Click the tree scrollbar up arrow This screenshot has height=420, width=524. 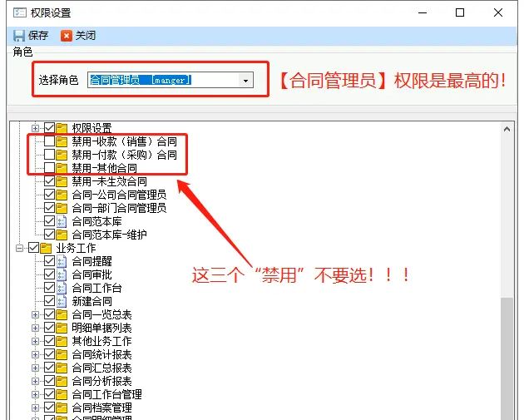point(507,129)
